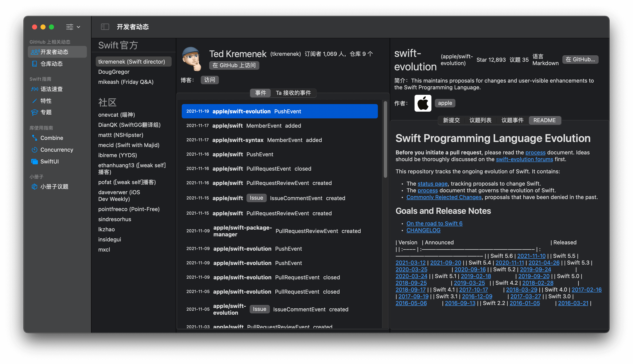Click Issue badge on 2021-11-15 IssueCommentEvent row
This screenshot has height=364, width=633.
click(256, 198)
